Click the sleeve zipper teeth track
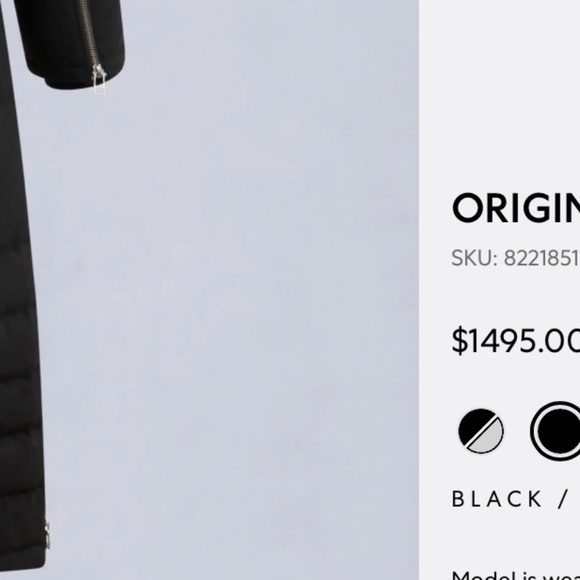The height and width of the screenshot is (580, 580). 90,33
